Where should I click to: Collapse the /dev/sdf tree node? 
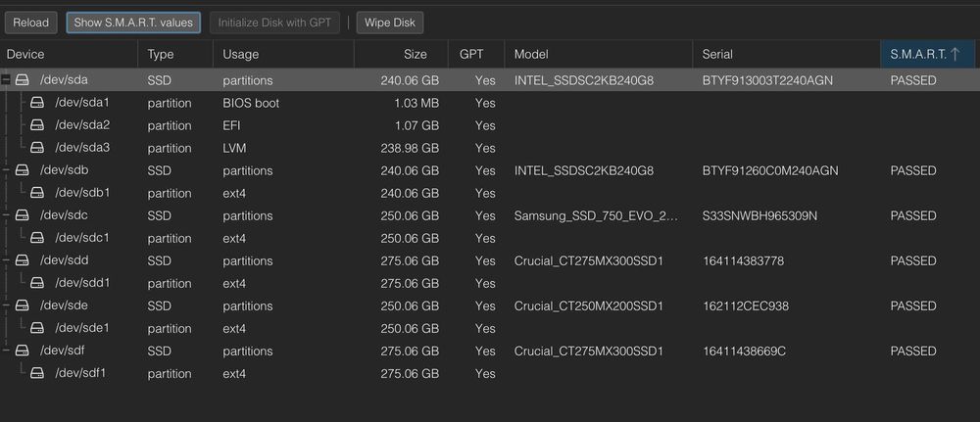click(x=6, y=351)
